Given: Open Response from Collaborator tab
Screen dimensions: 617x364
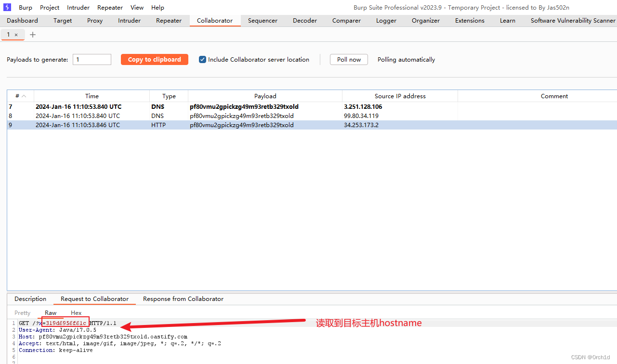Looking at the screenshot, I should (x=183, y=299).
